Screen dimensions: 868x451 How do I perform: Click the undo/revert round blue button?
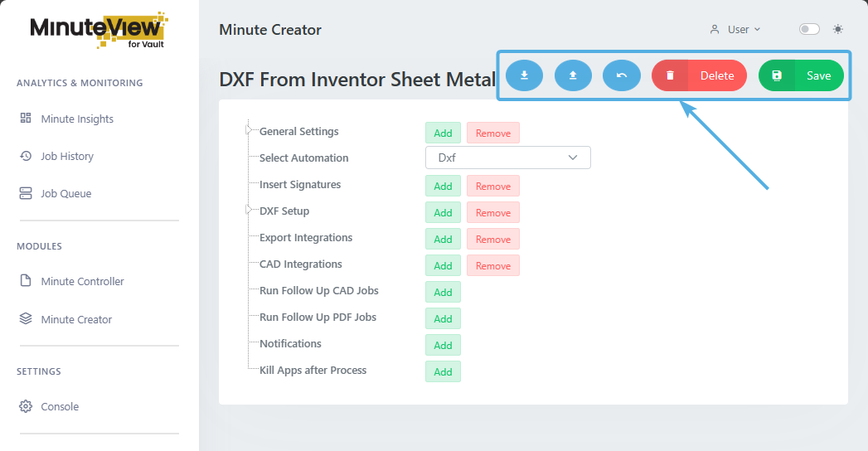pos(622,75)
